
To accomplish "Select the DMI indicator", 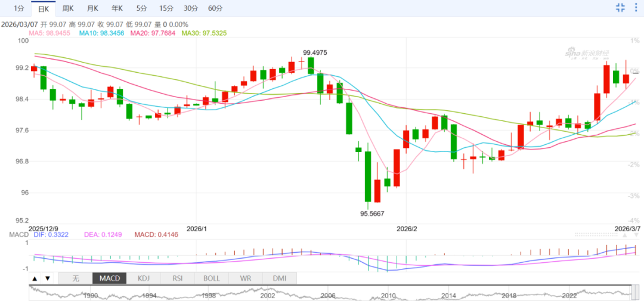I will tap(279, 278).
